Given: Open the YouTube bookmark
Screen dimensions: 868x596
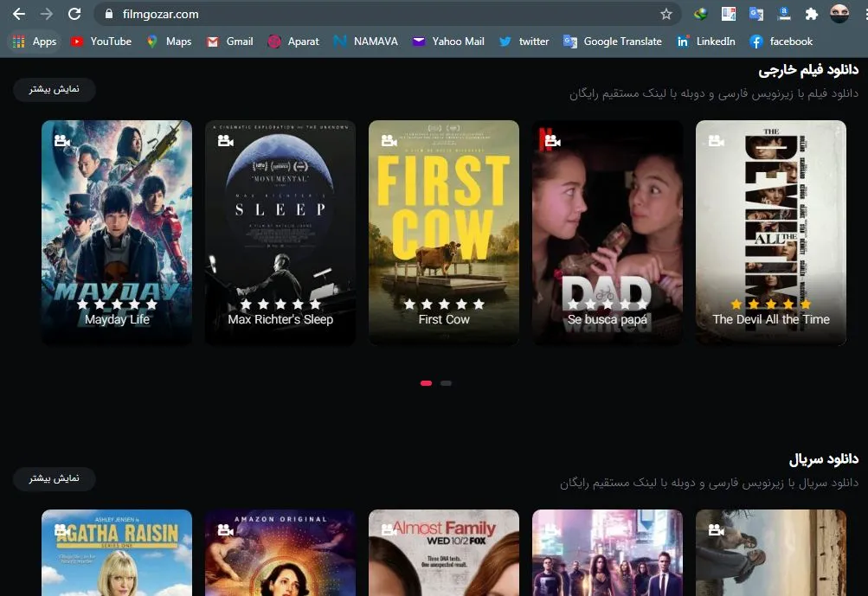Looking at the screenshot, I should [x=101, y=42].
